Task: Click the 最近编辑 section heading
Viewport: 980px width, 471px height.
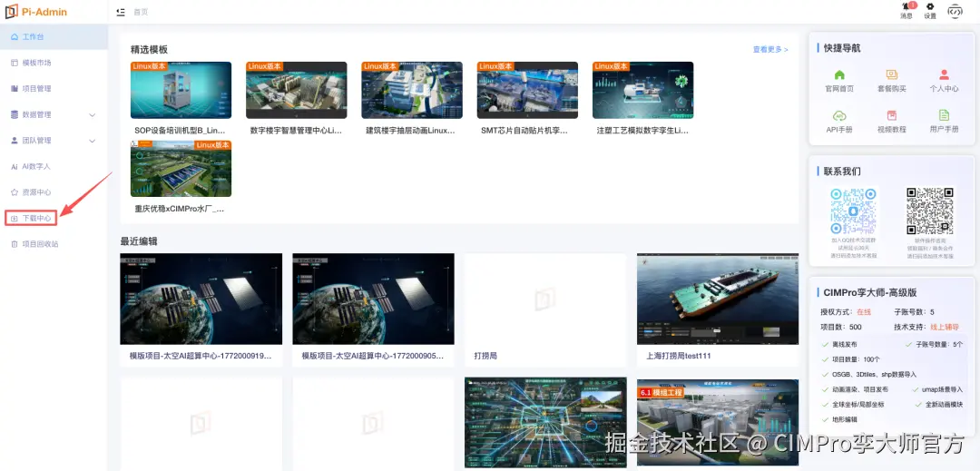Action: click(x=139, y=241)
